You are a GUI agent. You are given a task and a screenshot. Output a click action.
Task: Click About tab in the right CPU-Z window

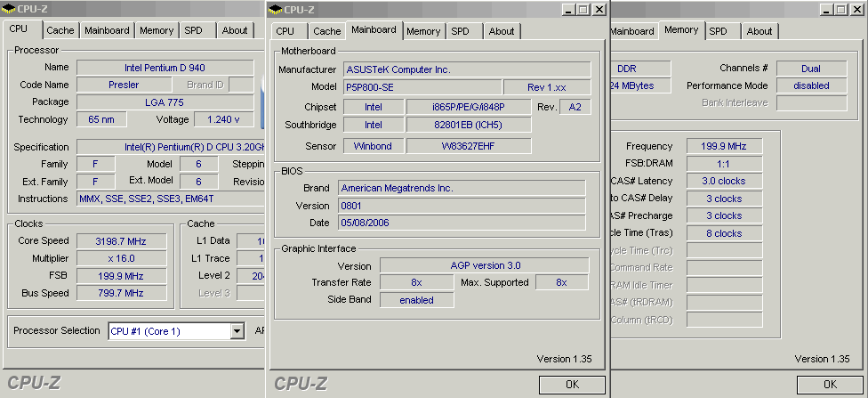(x=759, y=31)
